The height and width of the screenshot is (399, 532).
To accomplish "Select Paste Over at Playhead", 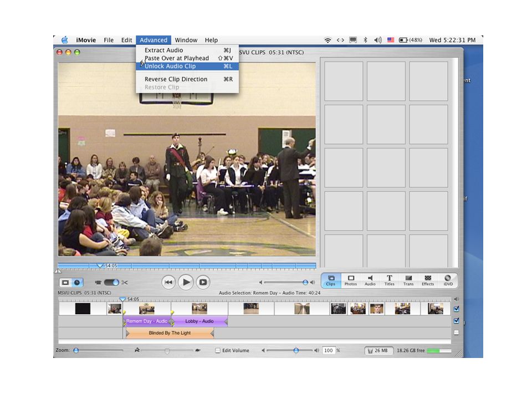I will click(x=187, y=58).
